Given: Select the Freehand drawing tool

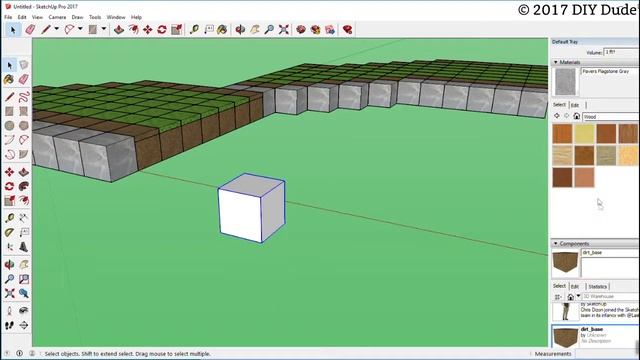Looking at the screenshot, I should [24, 97].
